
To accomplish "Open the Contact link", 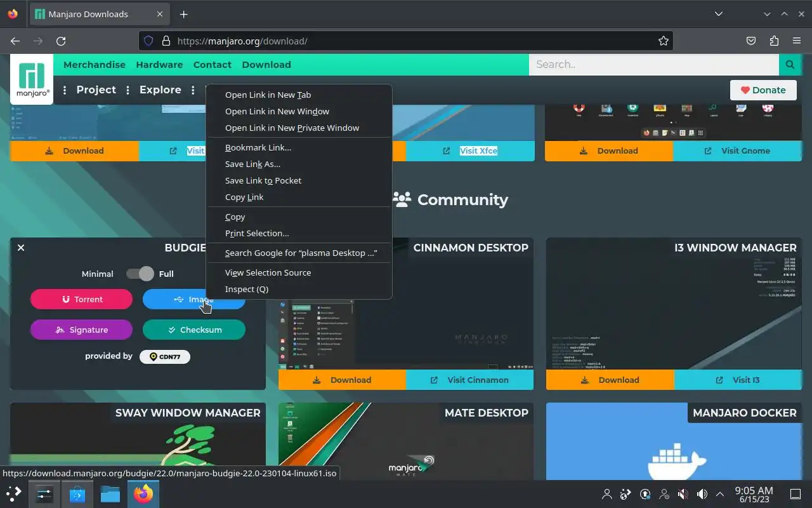I will tap(213, 65).
